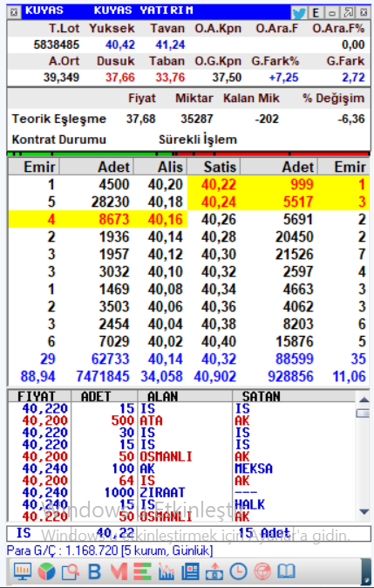This screenshot has height=588, width=374.
Task: Click the blue B icon in toolbar
Action: (94, 571)
